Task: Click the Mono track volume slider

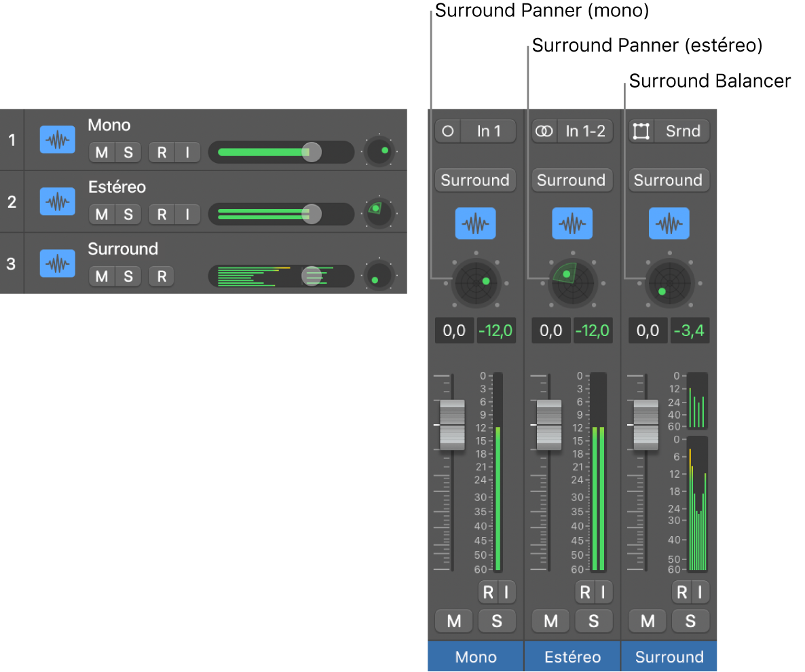Action: [281, 152]
